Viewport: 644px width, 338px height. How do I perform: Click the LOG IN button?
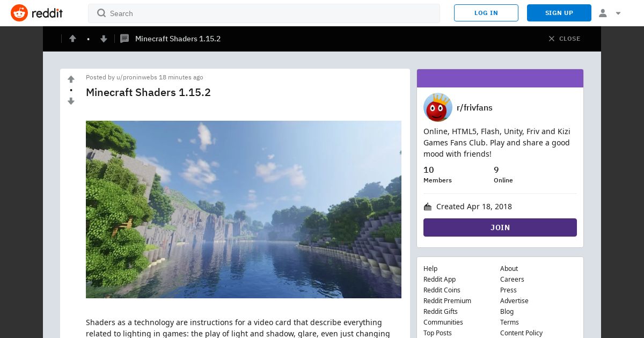(486, 13)
